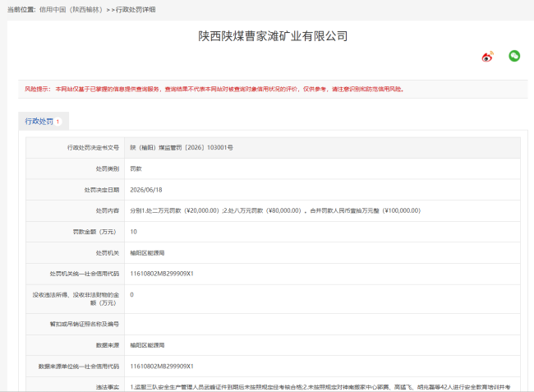534x392 pixels.
Task: Click penalty content text with ¥100,000.00
Action: (x=275, y=210)
